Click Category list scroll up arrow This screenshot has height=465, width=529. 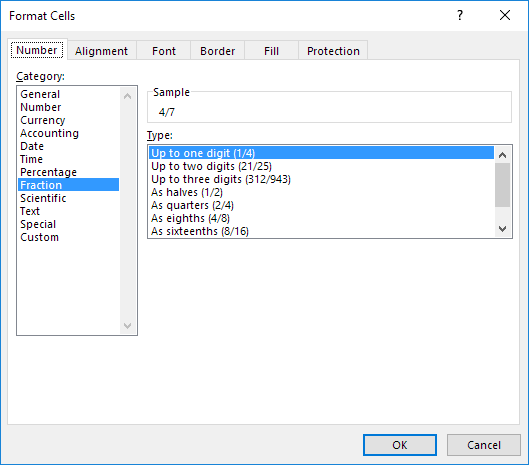[127, 96]
